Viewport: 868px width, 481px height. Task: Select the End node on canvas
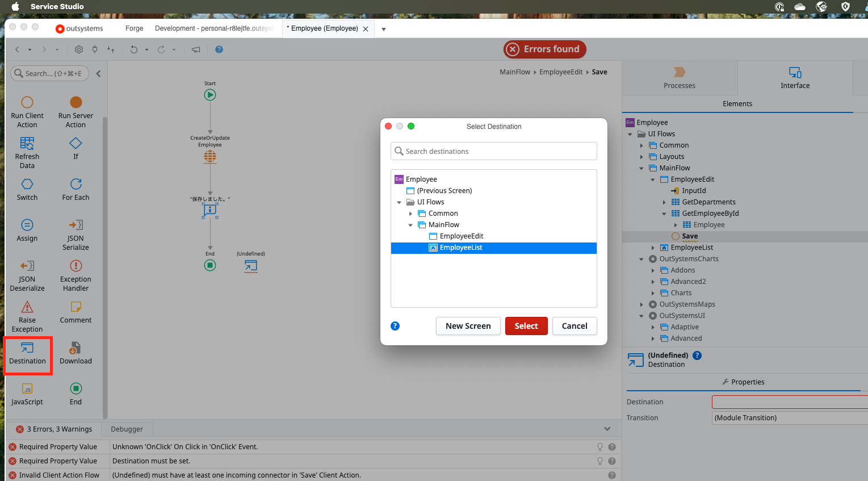point(210,265)
